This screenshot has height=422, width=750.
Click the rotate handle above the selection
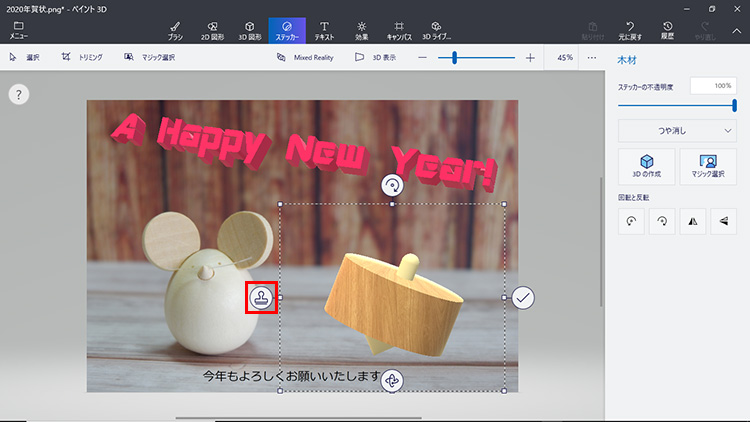[392, 185]
